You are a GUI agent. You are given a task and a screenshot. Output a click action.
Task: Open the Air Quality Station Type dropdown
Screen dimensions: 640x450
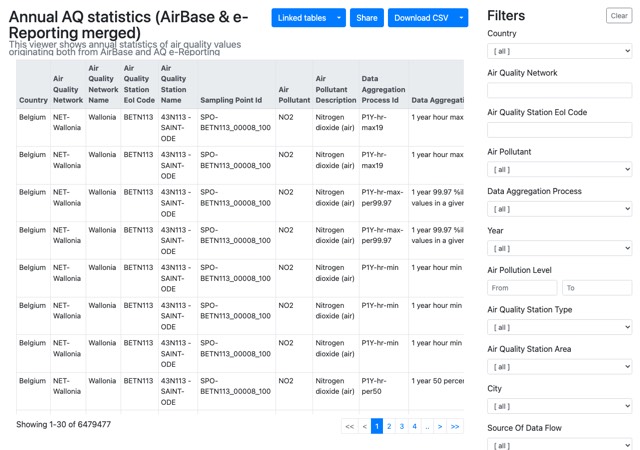[x=559, y=327]
